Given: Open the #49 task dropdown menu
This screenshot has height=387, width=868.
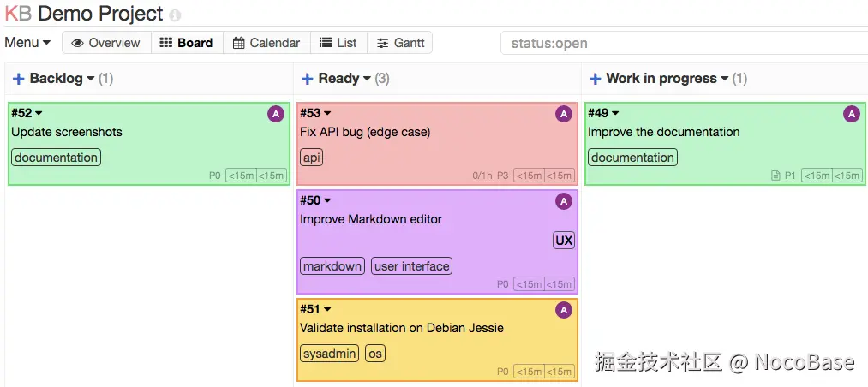Looking at the screenshot, I should pyautogui.click(x=603, y=113).
